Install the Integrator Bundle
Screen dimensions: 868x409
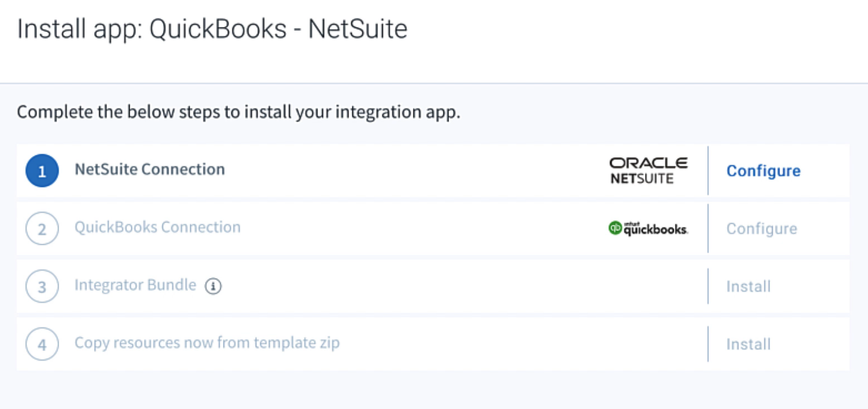pyautogui.click(x=748, y=286)
